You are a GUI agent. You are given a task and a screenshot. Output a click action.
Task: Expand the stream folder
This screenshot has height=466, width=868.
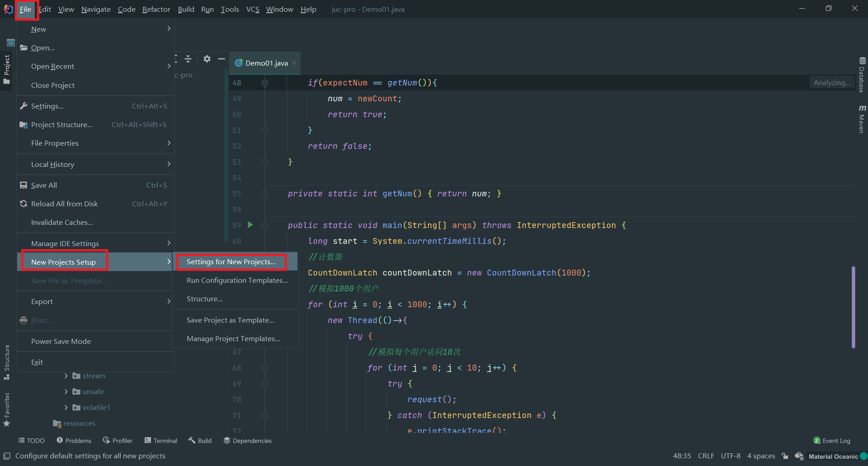pyautogui.click(x=66, y=376)
